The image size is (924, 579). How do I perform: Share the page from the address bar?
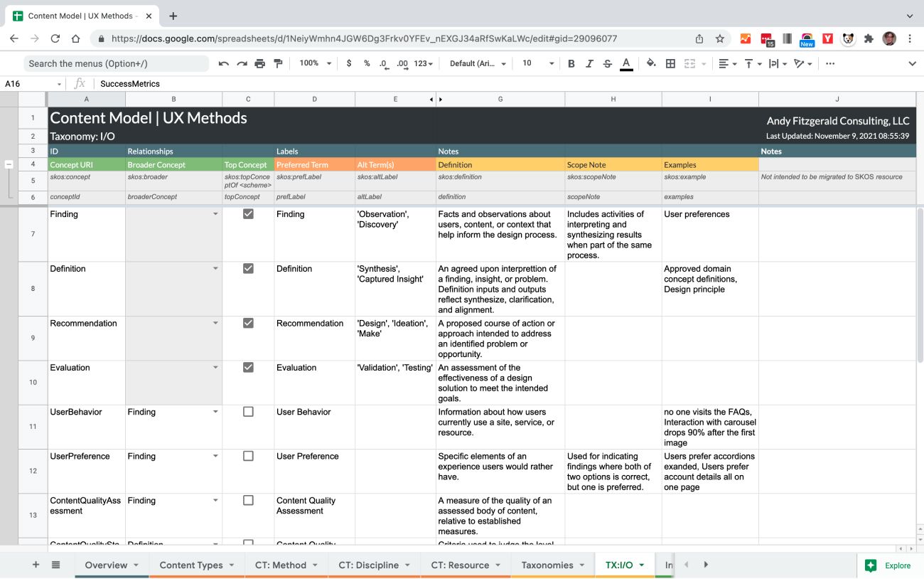tap(699, 39)
